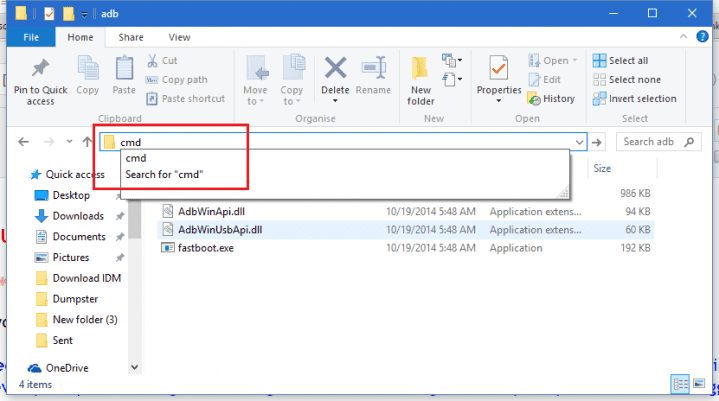Screen dimensions: 719x401
Task: Sort by Size column header
Action: click(602, 168)
